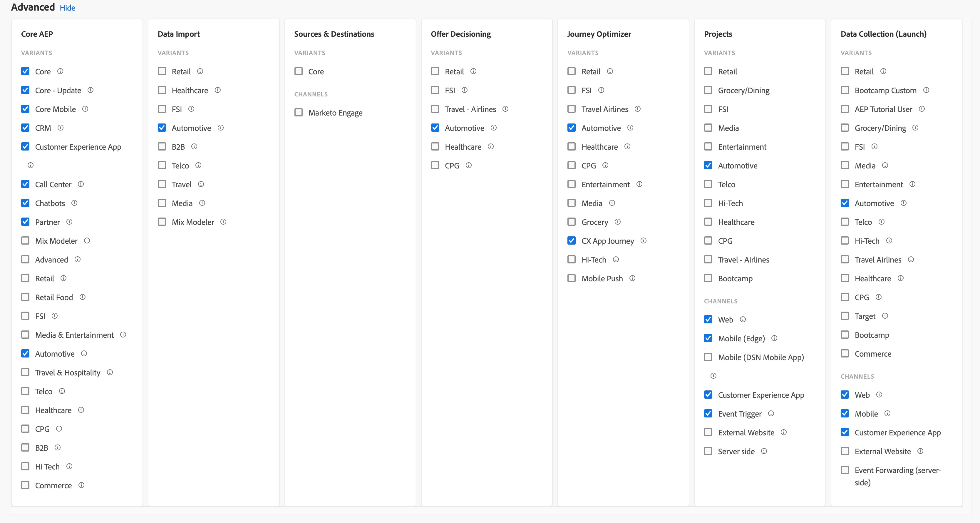Screen dimensions: 980x523
Task: Click info icon next to Core Mobile
Action: (85, 109)
